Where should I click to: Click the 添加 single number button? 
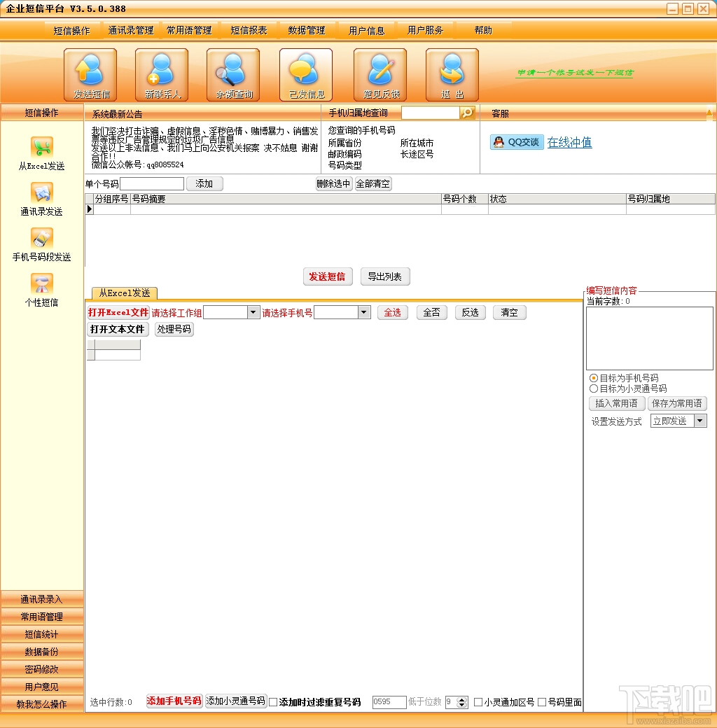[x=204, y=184]
